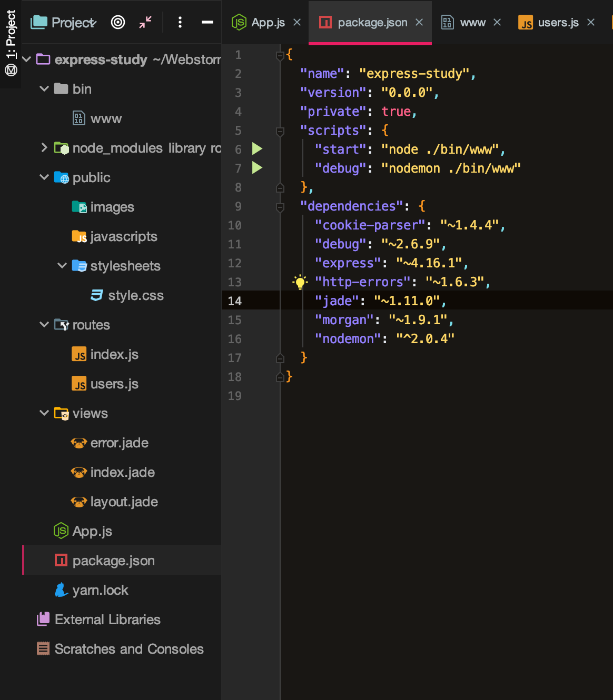This screenshot has height=700, width=613.
Task: Collapse the views folder
Action: click(x=44, y=413)
